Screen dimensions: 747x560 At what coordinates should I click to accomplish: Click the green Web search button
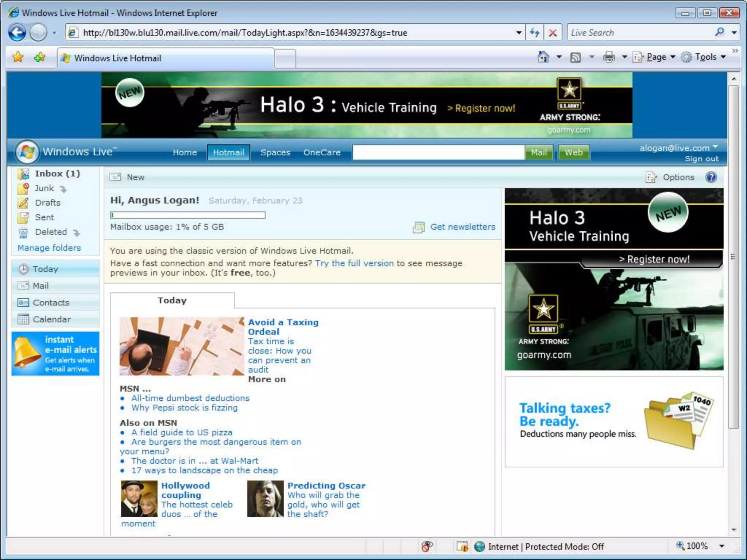(574, 152)
